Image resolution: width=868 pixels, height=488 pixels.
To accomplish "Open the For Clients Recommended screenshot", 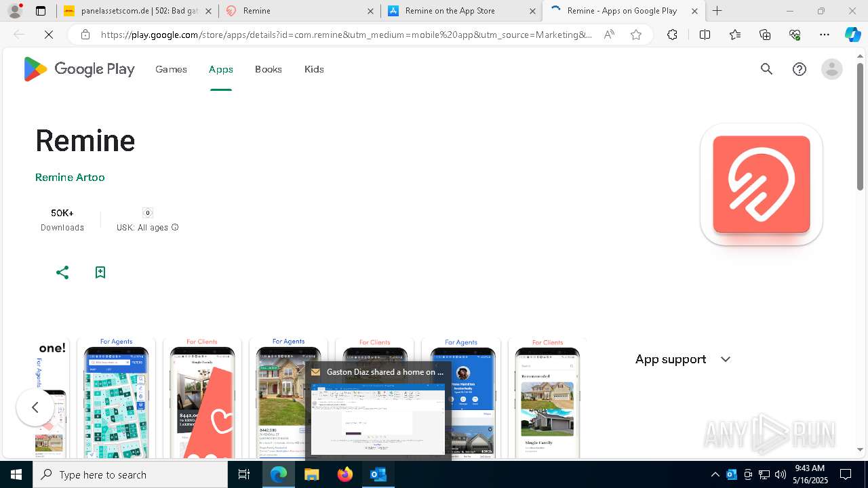I will pos(547,398).
